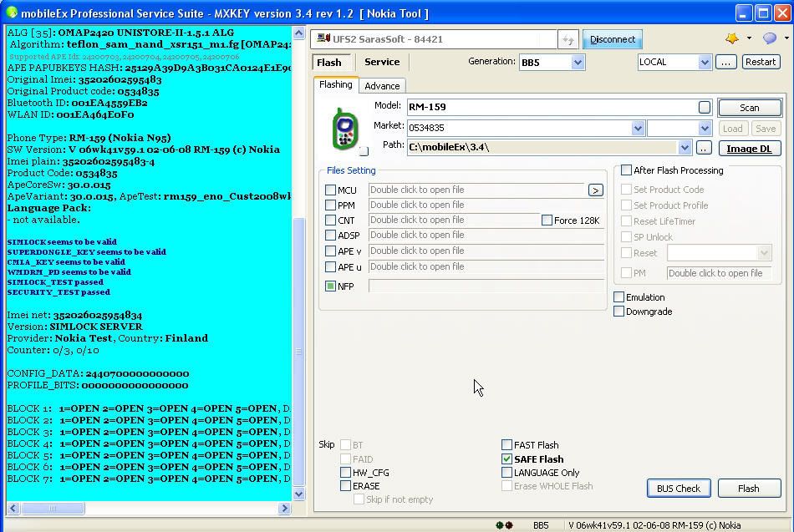Turn on Emulation mode
This screenshot has height=532, width=794.
pyautogui.click(x=618, y=297)
